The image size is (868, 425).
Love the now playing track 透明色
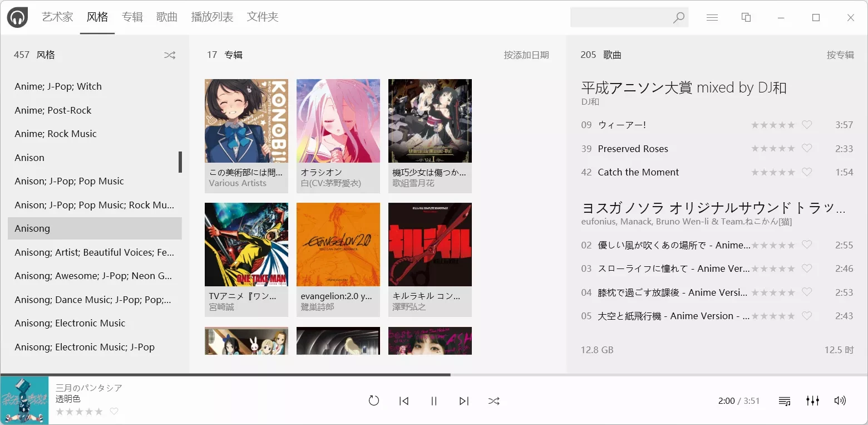coord(114,412)
